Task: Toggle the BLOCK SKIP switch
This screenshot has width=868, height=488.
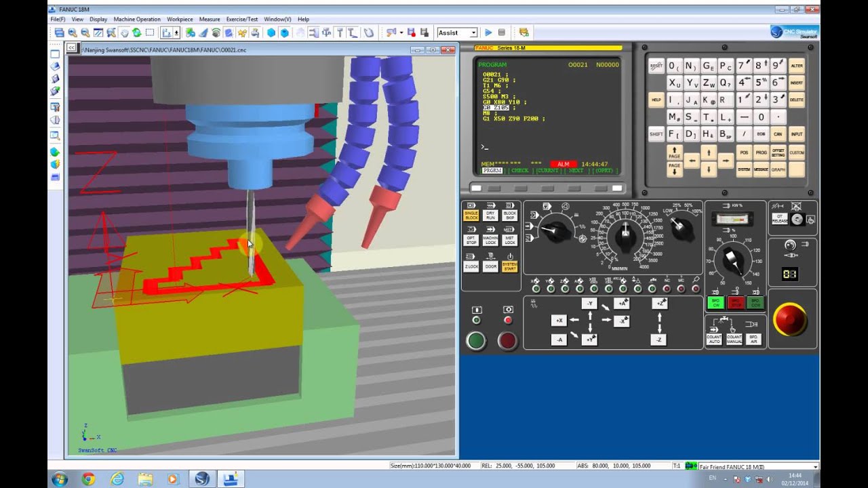Action: point(509,216)
